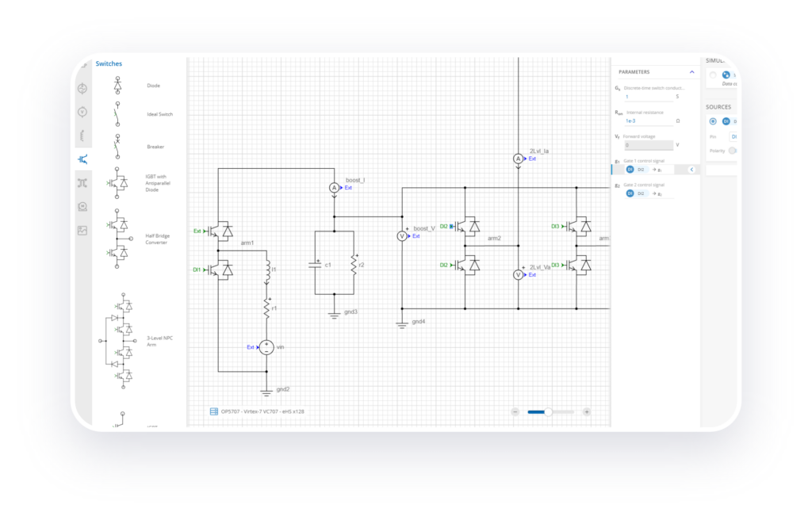Open the voltmeter measurements category in sidebar
Image resolution: width=812 pixels, height=520 pixels.
tap(82, 112)
